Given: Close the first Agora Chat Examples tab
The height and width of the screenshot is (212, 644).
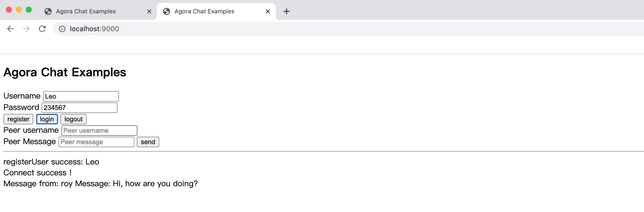Looking at the screenshot, I should click(x=149, y=11).
